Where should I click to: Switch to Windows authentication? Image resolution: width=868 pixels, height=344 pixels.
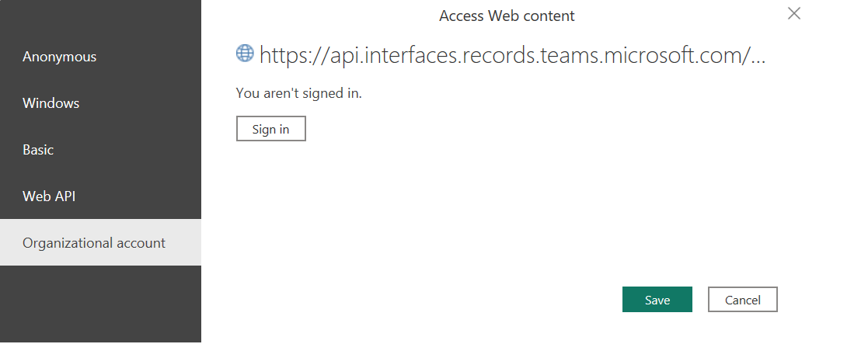51,103
